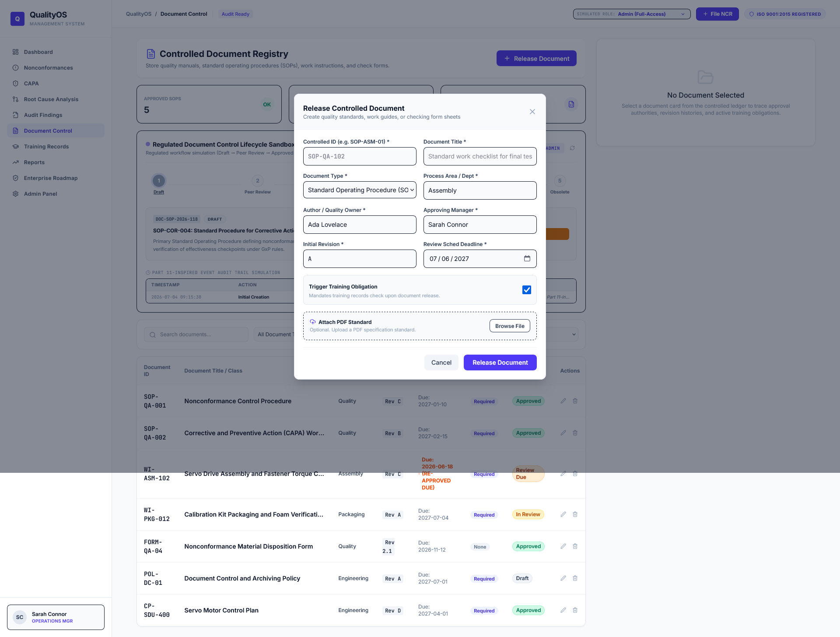Open the Document Type dropdown

coord(360,190)
